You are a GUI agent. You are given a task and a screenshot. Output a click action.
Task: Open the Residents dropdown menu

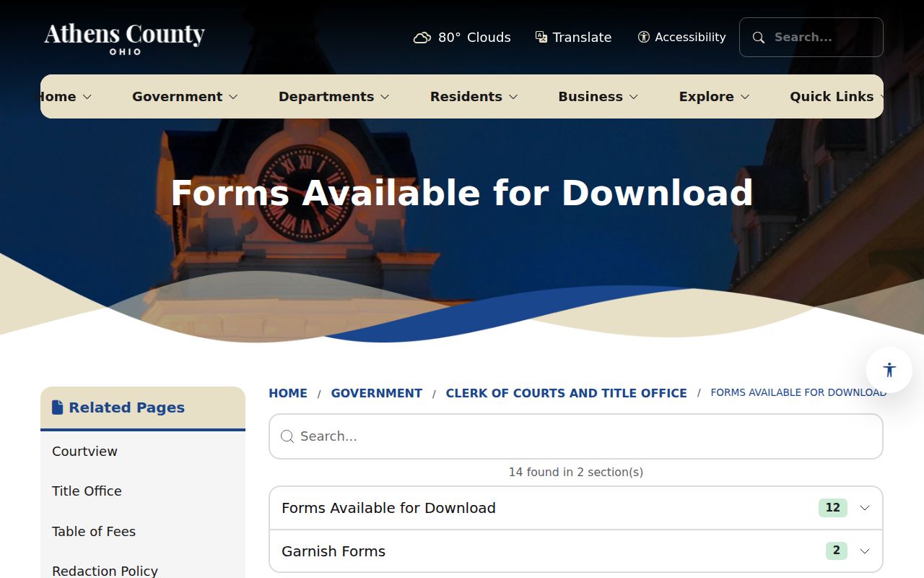pos(474,97)
